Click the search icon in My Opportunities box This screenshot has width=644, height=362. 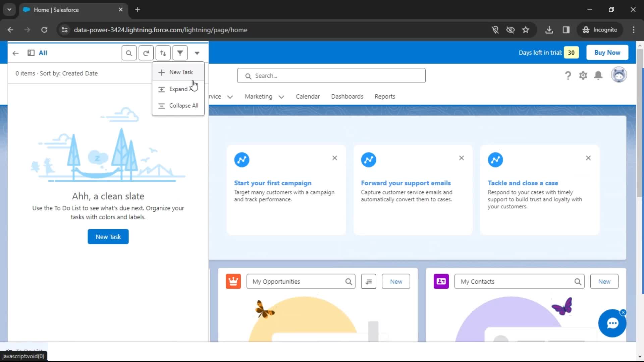coord(349,282)
